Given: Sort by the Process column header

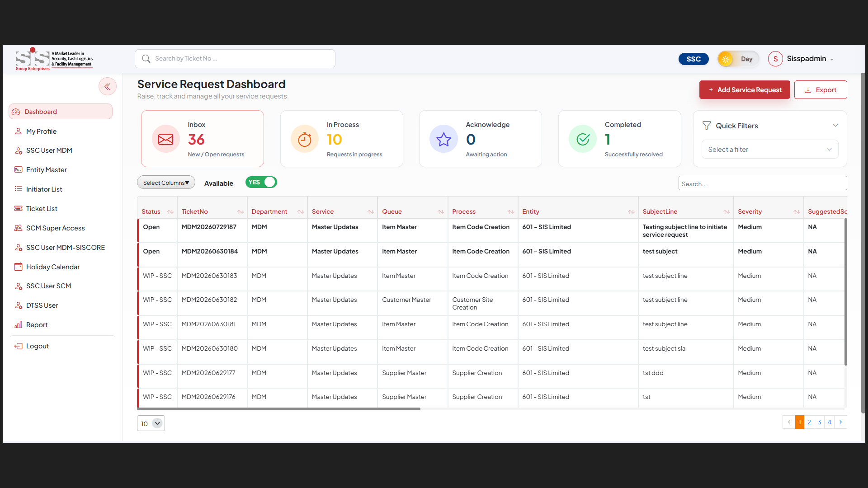Looking at the screenshot, I should tap(483, 211).
